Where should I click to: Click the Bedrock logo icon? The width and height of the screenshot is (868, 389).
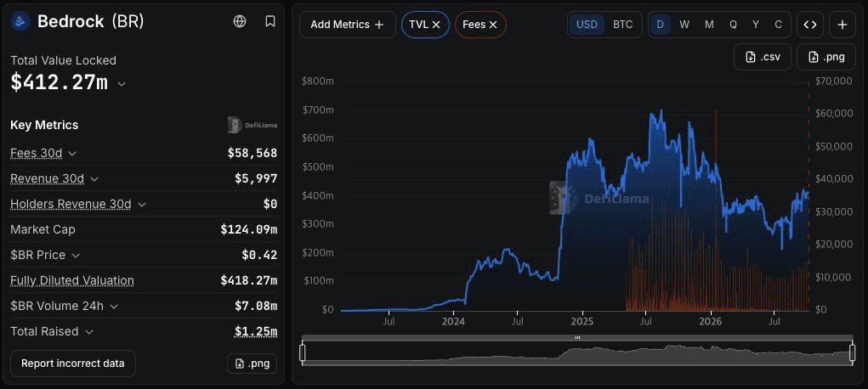20,21
